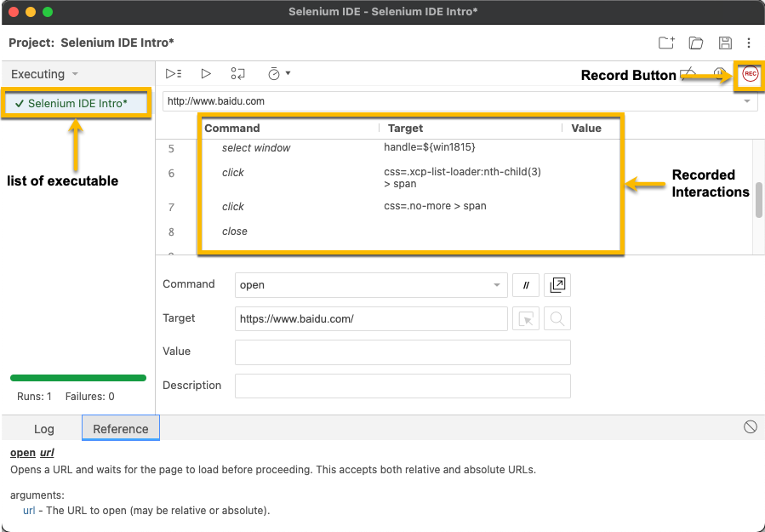Click the Runs: 1 counter
The height and width of the screenshot is (532, 765).
[34, 397]
